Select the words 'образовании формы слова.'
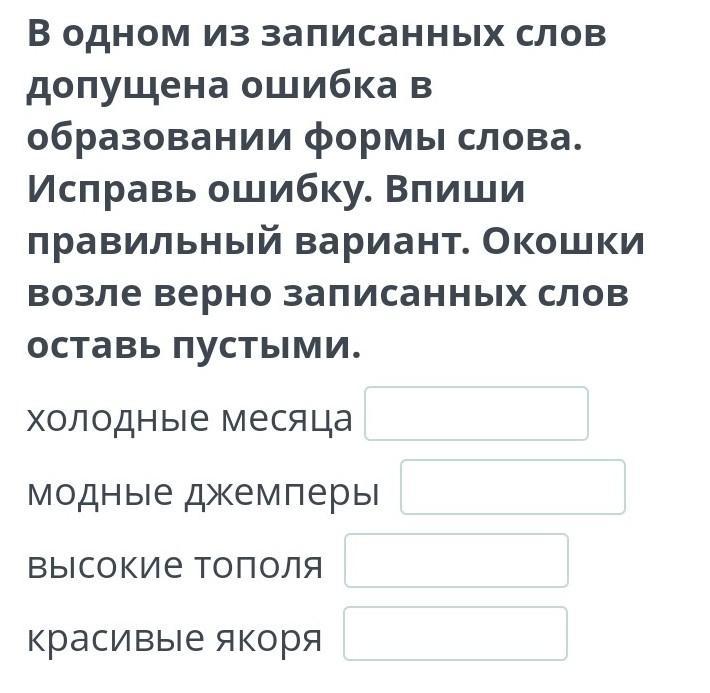710x693 pixels. click(304, 139)
